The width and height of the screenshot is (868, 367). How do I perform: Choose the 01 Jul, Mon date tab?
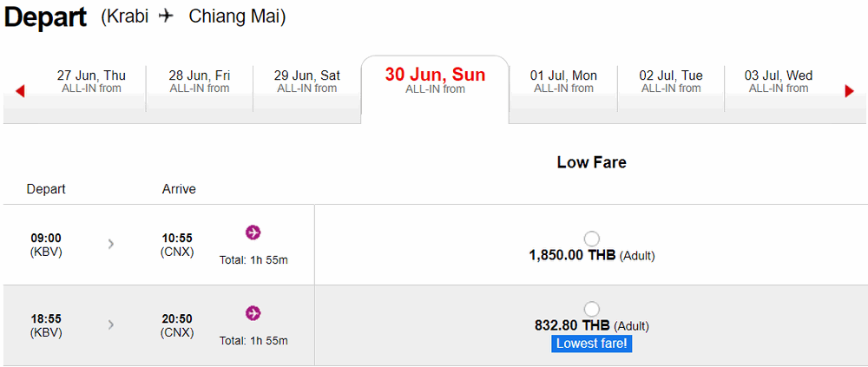[563, 82]
